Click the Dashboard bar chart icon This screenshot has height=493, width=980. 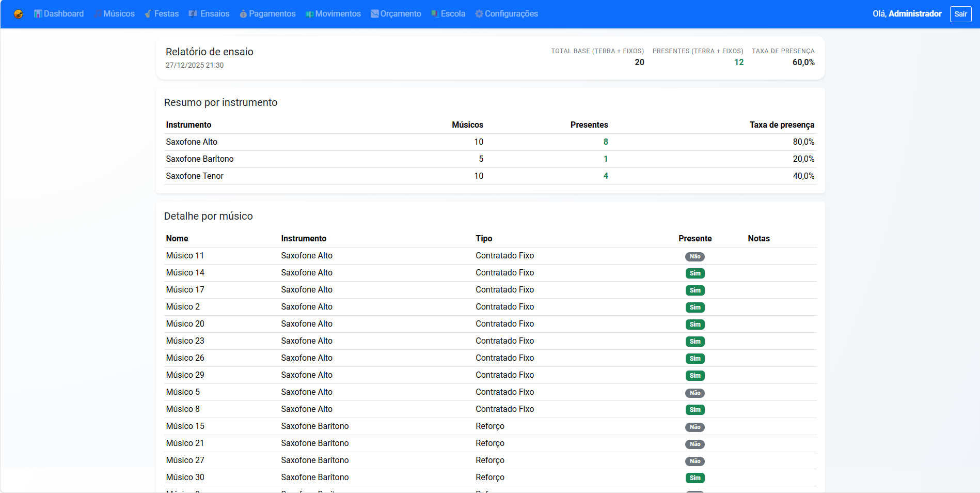click(38, 14)
